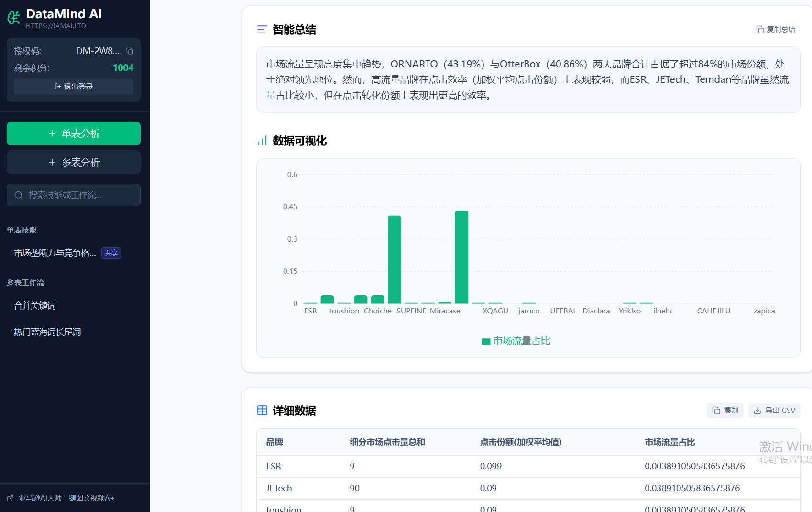Click the search magnifier icon in sidebar

tap(19, 195)
